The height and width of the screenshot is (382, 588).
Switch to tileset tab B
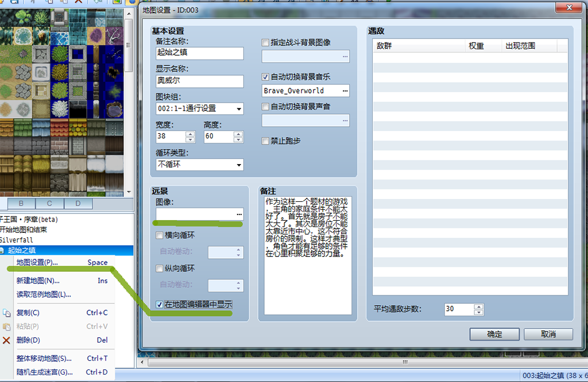point(21,204)
